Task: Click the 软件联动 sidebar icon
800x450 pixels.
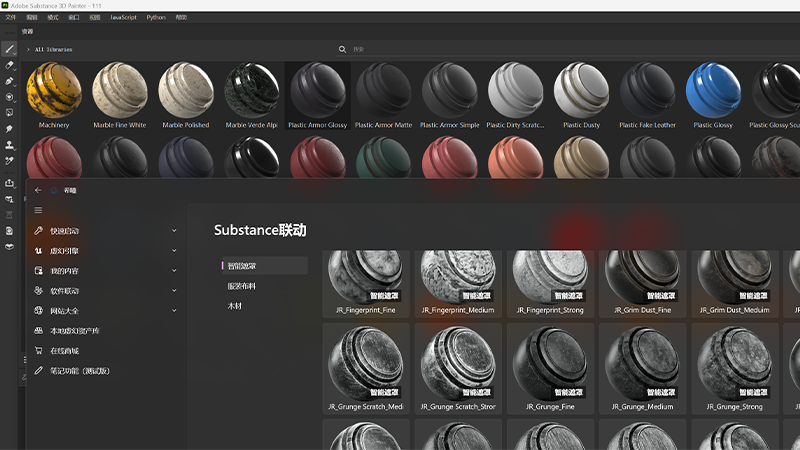Action: coord(39,290)
